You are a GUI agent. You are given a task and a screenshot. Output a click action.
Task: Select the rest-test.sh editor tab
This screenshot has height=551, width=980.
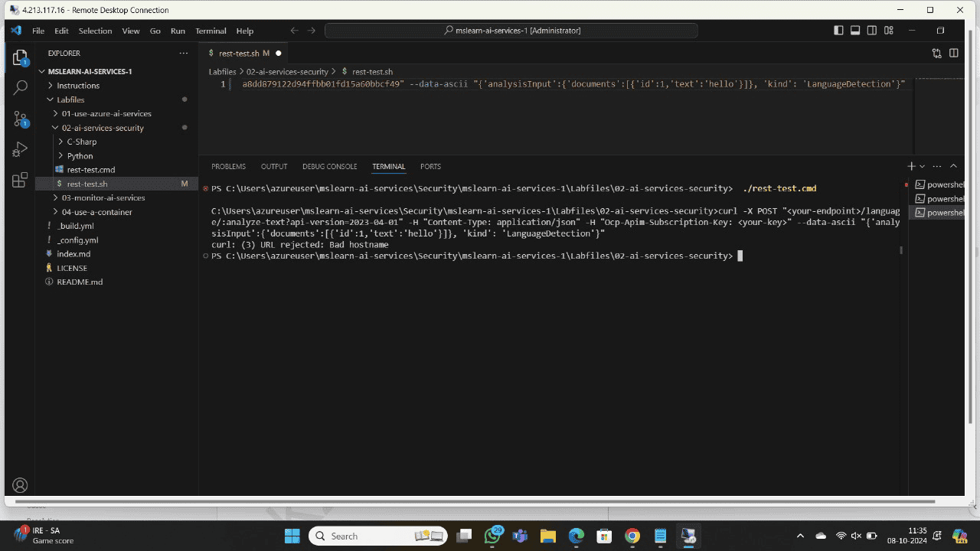coord(243,54)
